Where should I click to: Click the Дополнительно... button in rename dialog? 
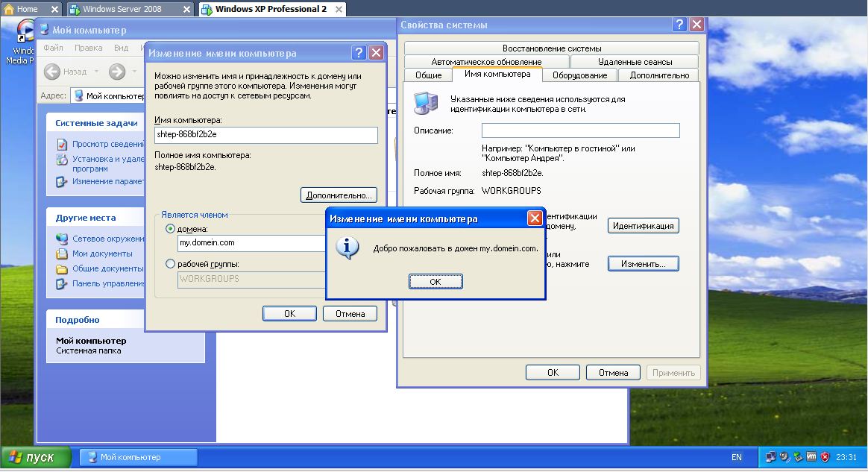339,195
